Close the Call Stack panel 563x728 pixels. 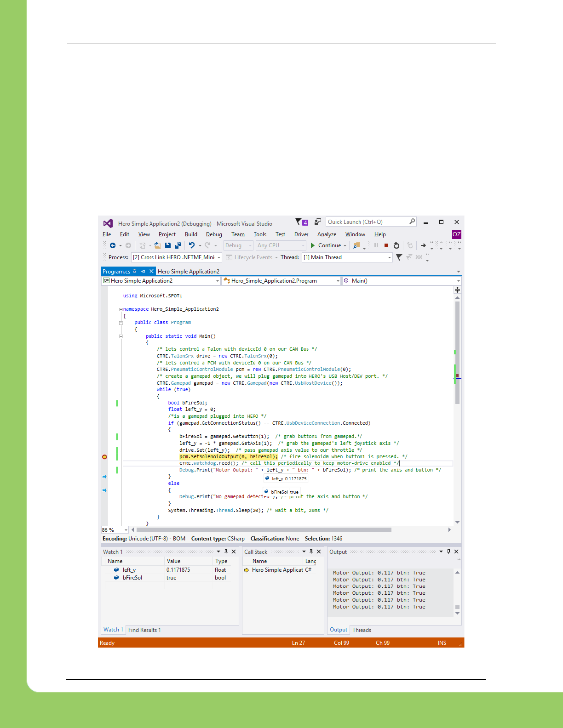pos(319,552)
